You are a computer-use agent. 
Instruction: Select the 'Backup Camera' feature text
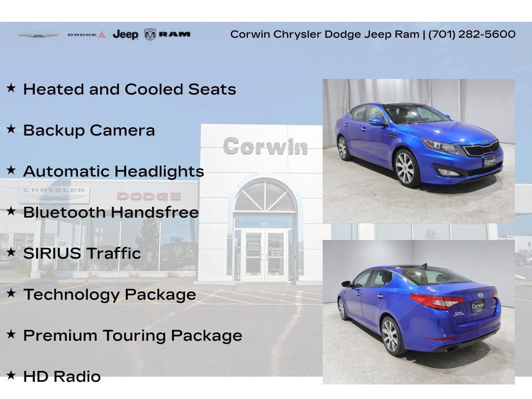[89, 130]
